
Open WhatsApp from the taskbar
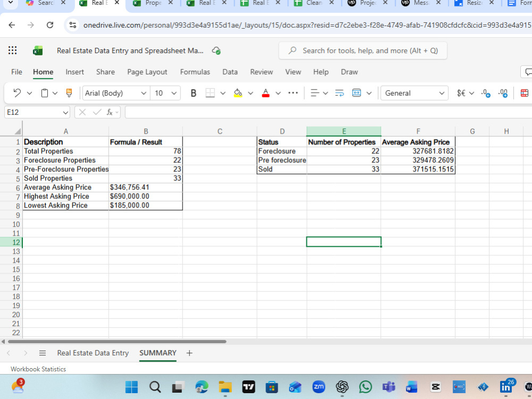[x=366, y=387]
